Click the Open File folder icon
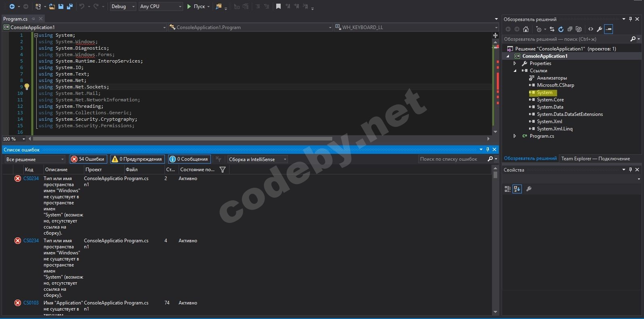This screenshot has height=319, width=644. pyautogui.click(x=52, y=6)
